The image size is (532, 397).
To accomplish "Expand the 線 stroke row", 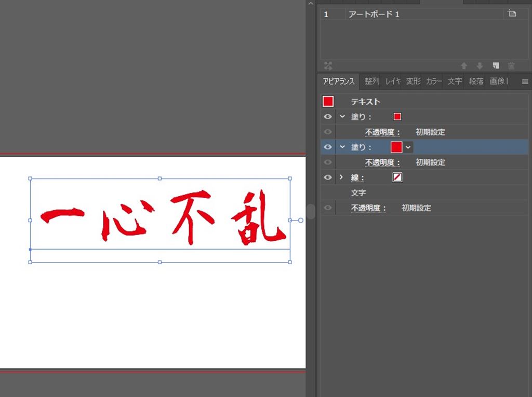I will pos(341,177).
